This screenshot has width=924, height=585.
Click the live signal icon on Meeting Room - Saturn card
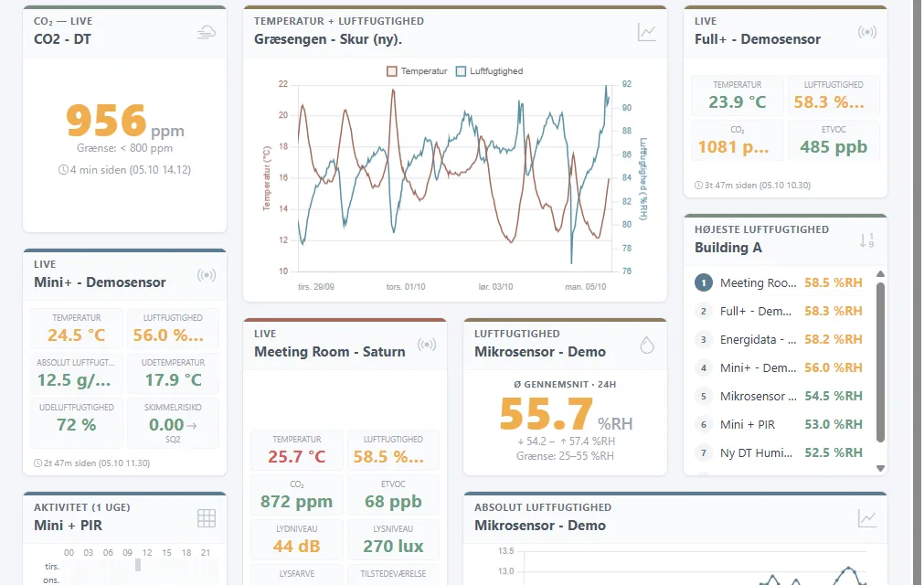click(427, 345)
